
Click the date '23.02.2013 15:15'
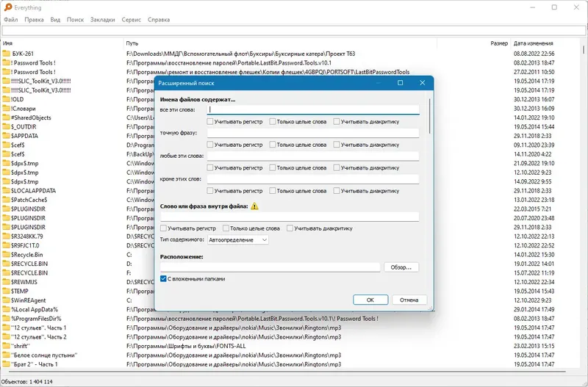[534, 346]
